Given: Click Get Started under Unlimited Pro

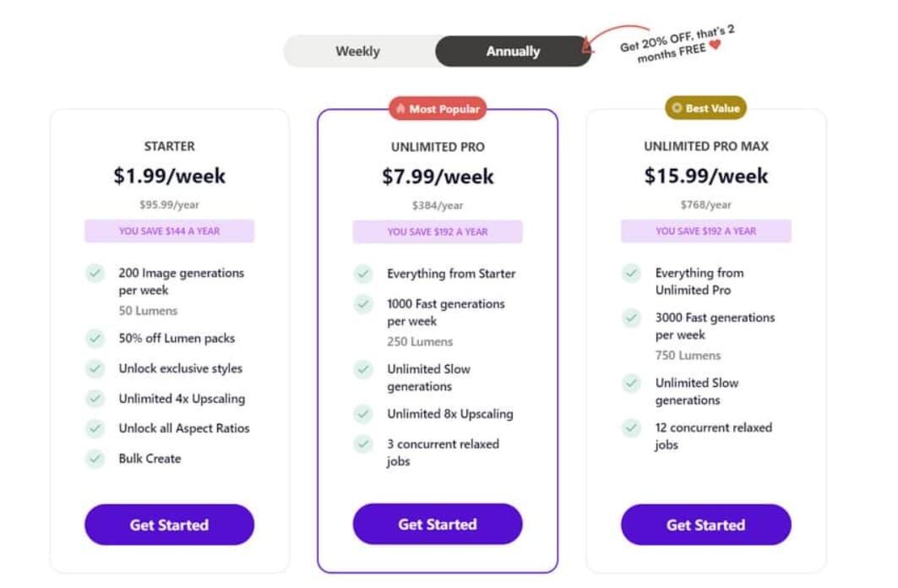Looking at the screenshot, I should 438,525.
